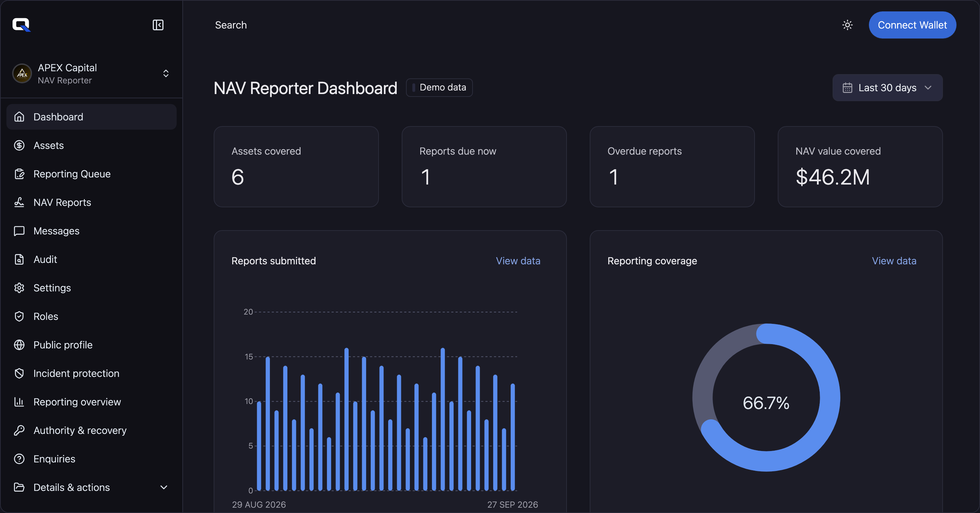The height and width of the screenshot is (513, 980).
Task: Click the Roles shield check icon
Action: click(x=19, y=317)
